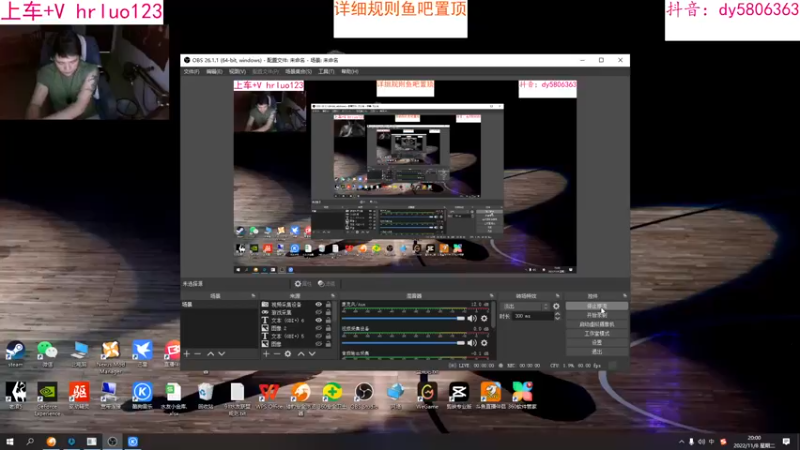Move source up in Sources panel
Viewport: 800px width, 450px height.
click(x=301, y=354)
